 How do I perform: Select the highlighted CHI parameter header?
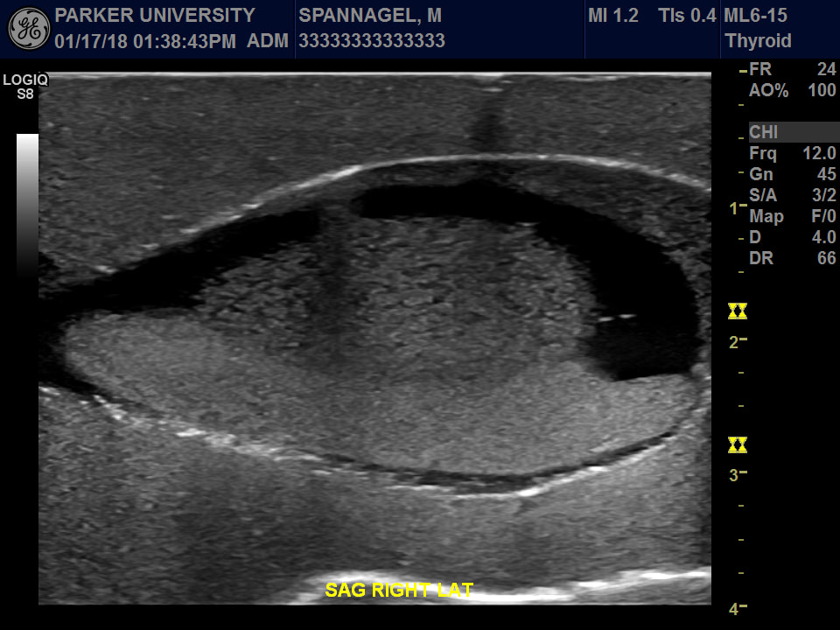point(794,132)
